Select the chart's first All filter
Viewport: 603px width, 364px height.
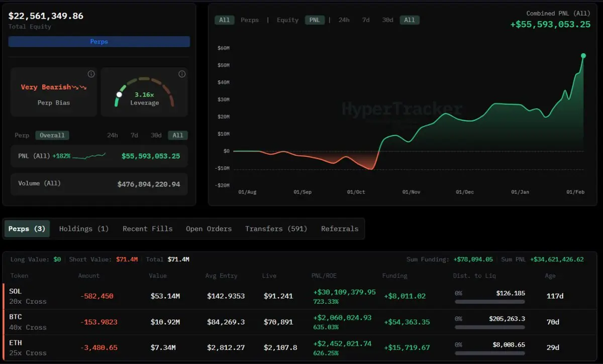point(225,20)
